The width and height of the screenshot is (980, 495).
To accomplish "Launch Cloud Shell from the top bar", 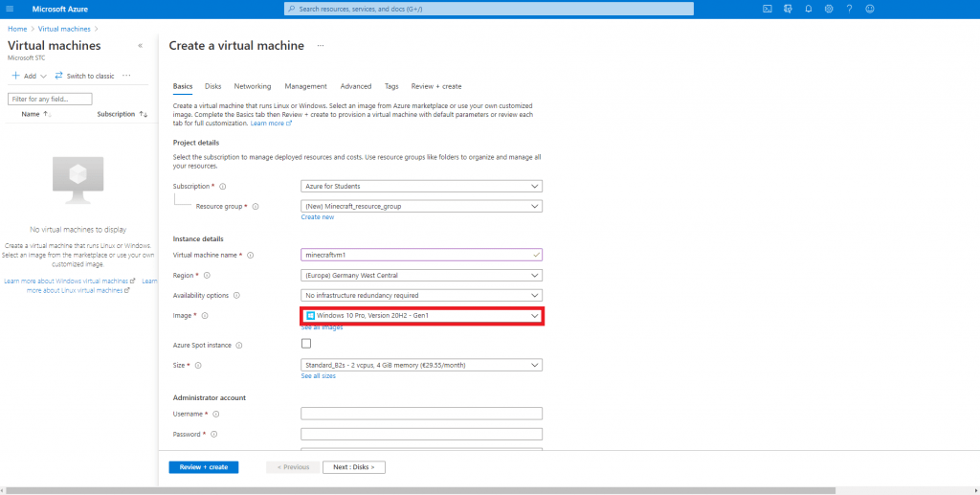I will click(767, 9).
